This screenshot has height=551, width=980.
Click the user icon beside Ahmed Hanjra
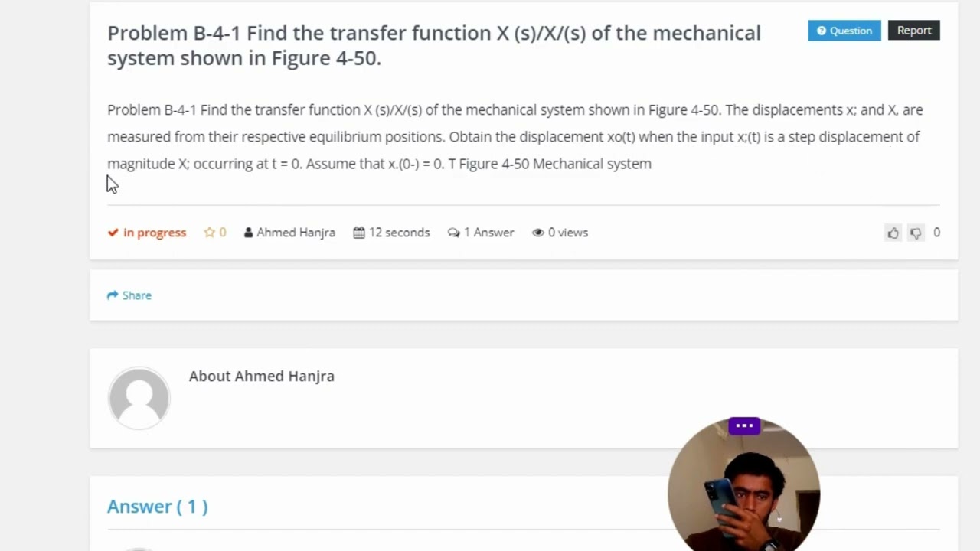pyautogui.click(x=248, y=233)
